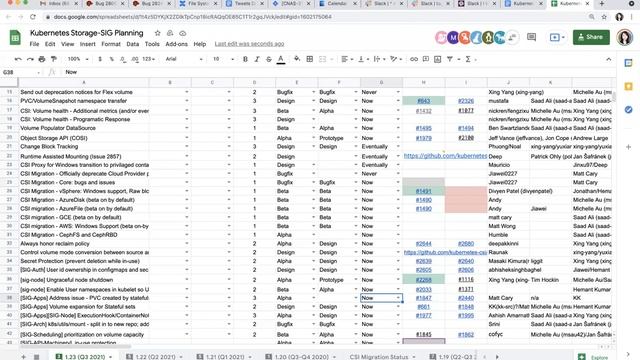This screenshot has height=360, width=640.
Task: Format as percent icon
Action: [x=111, y=59]
